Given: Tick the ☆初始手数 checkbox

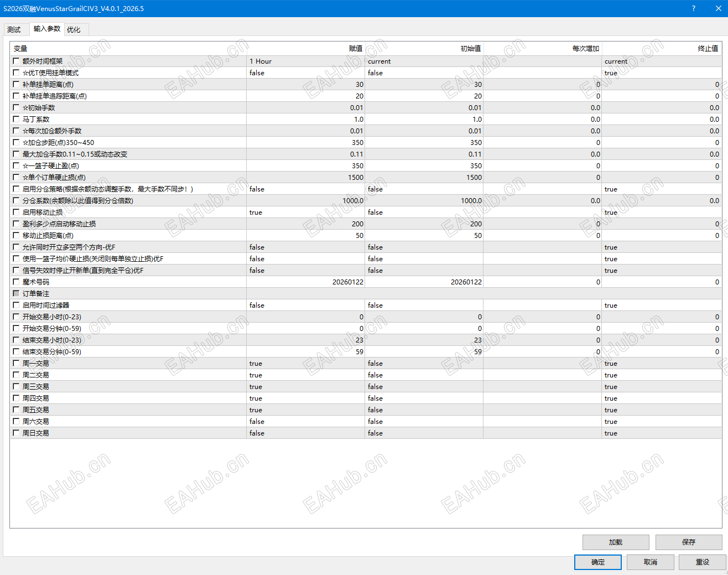Looking at the screenshot, I should pyautogui.click(x=16, y=107).
